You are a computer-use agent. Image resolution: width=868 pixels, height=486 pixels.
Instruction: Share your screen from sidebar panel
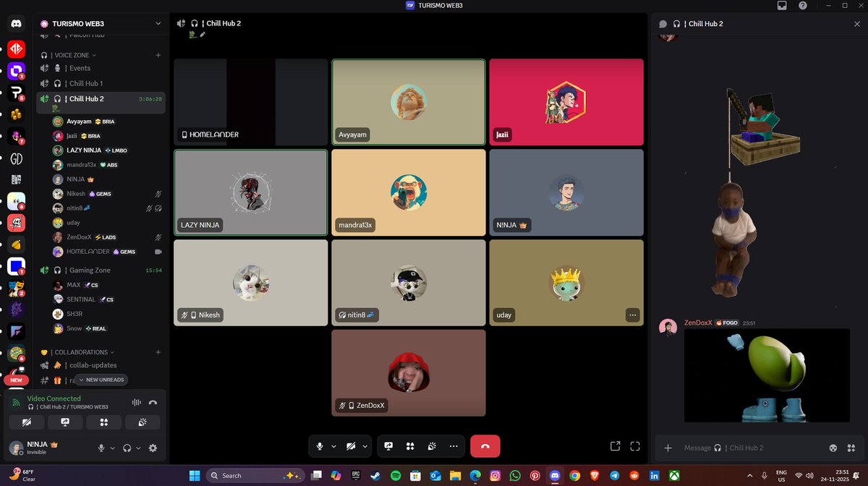pos(65,422)
